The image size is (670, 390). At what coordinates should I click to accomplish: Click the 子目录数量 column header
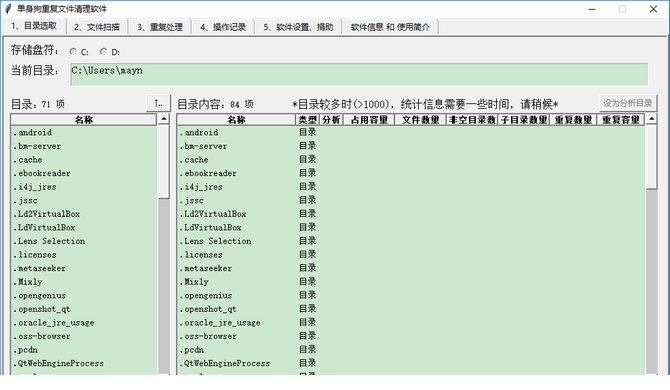tap(524, 120)
